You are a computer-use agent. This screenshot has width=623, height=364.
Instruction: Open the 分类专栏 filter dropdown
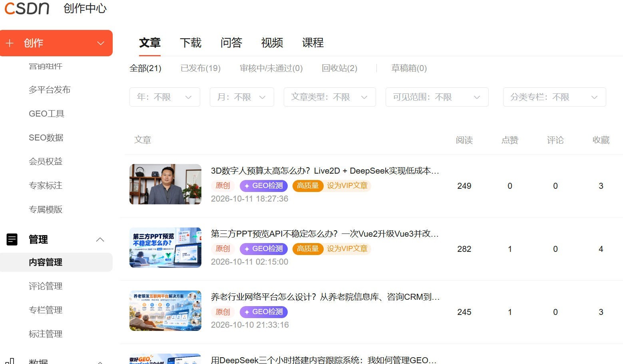pyautogui.click(x=554, y=97)
